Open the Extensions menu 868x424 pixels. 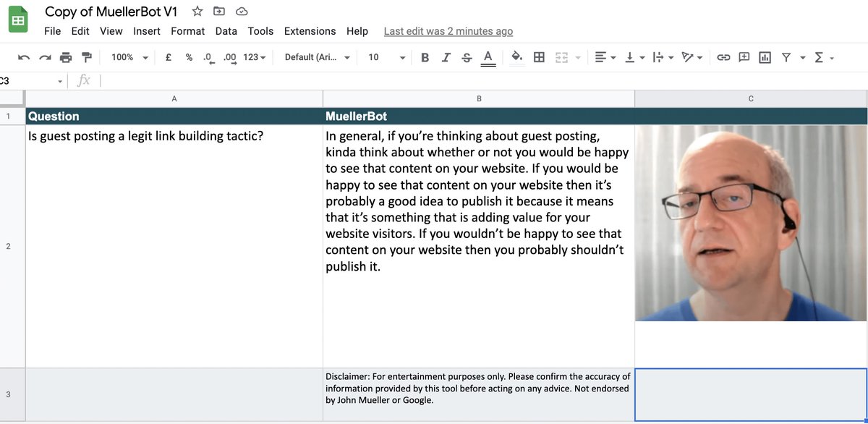pos(310,31)
